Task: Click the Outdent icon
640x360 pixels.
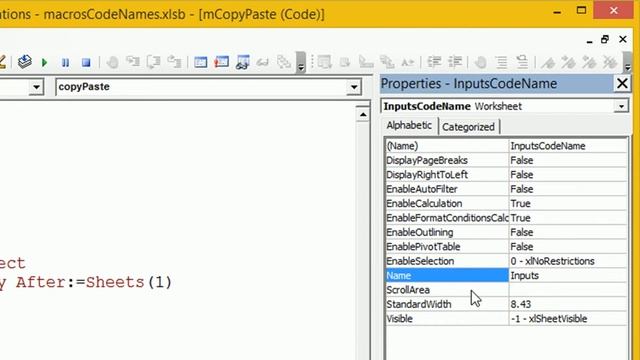Action: click(455, 62)
